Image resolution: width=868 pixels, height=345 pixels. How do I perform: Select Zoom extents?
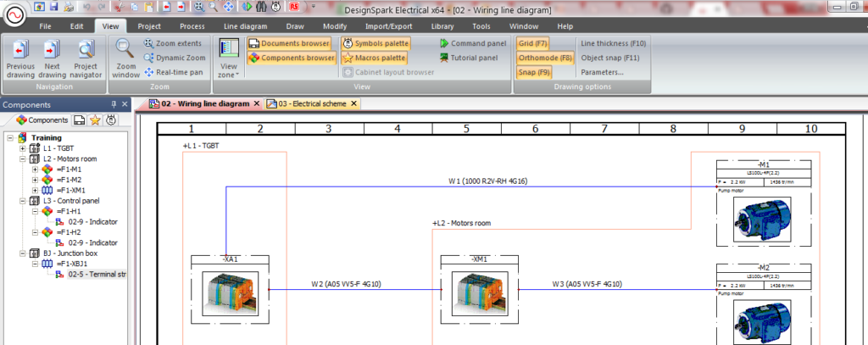[173, 43]
